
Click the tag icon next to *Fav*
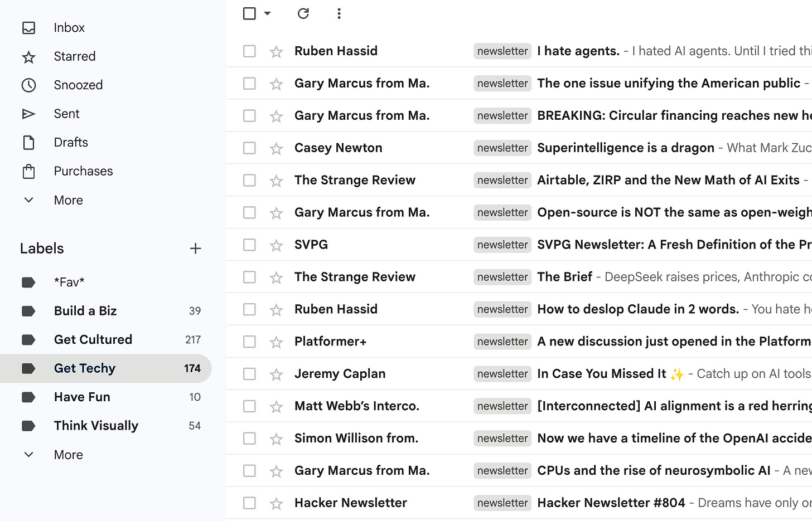tap(28, 283)
